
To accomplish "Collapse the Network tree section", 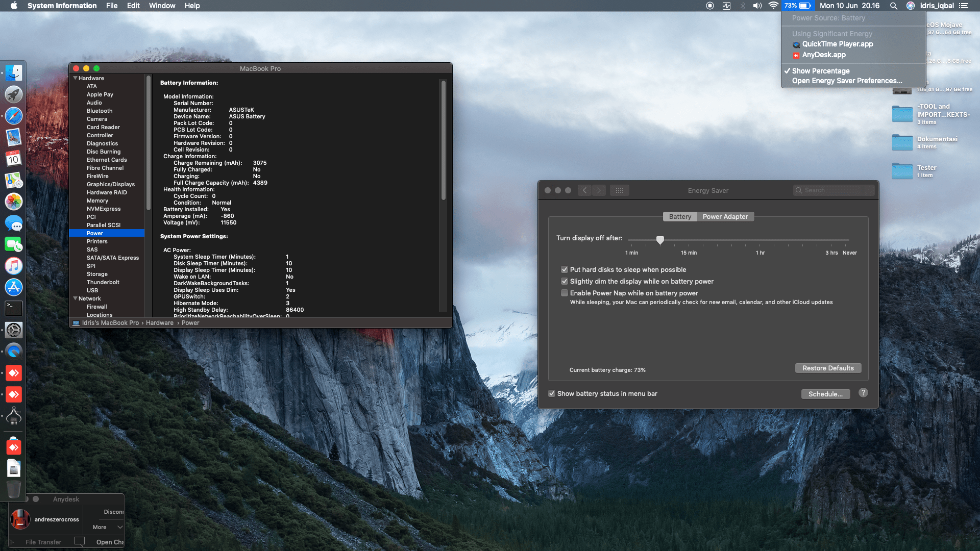I will pyautogui.click(x=76, y=298).
